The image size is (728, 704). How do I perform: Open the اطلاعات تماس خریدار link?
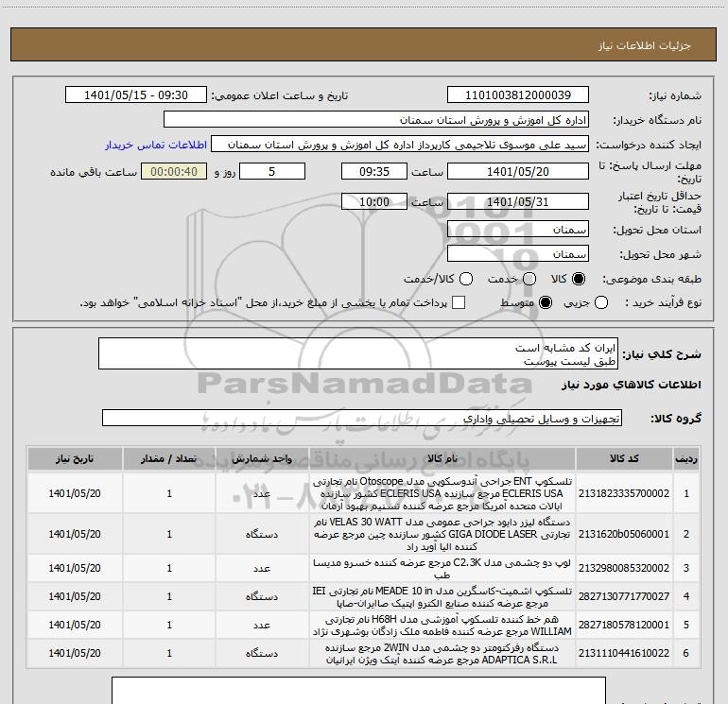click(156, 145)
